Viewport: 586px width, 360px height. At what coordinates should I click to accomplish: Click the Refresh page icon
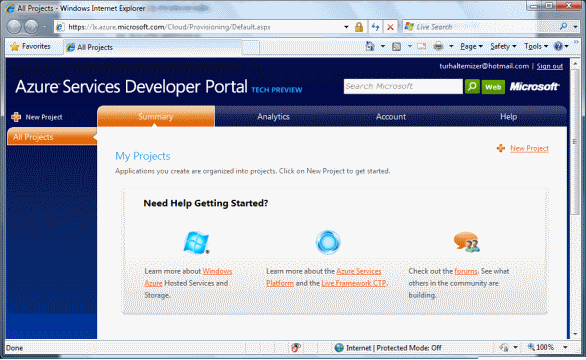(x=376, y=27)
